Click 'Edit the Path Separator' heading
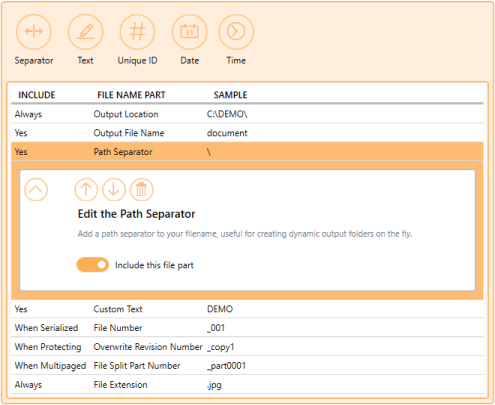495x405 pixels. [x=136, y=214]
